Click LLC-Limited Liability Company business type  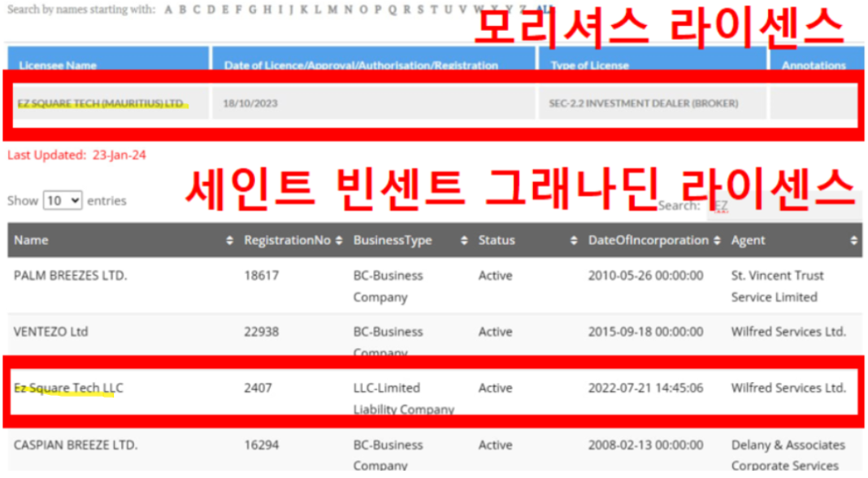pyautogui.click(x=404, y=398)
